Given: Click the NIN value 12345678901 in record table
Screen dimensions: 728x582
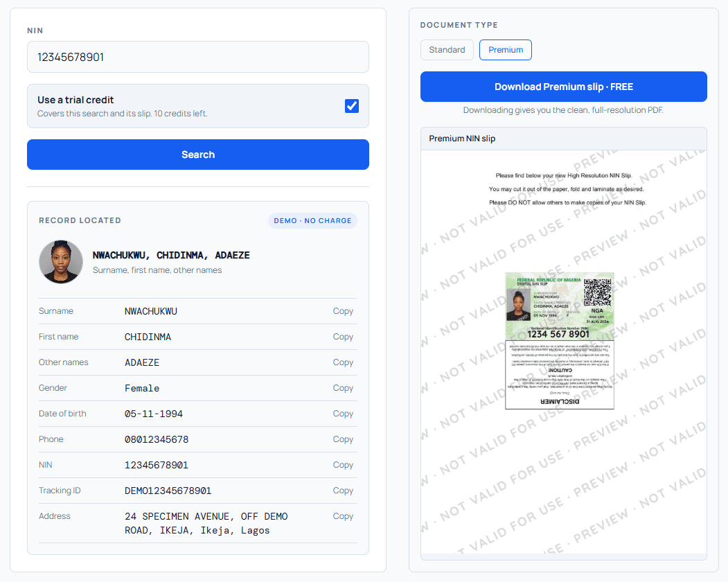Looking at the screenshot, I should tap(157, 465).
